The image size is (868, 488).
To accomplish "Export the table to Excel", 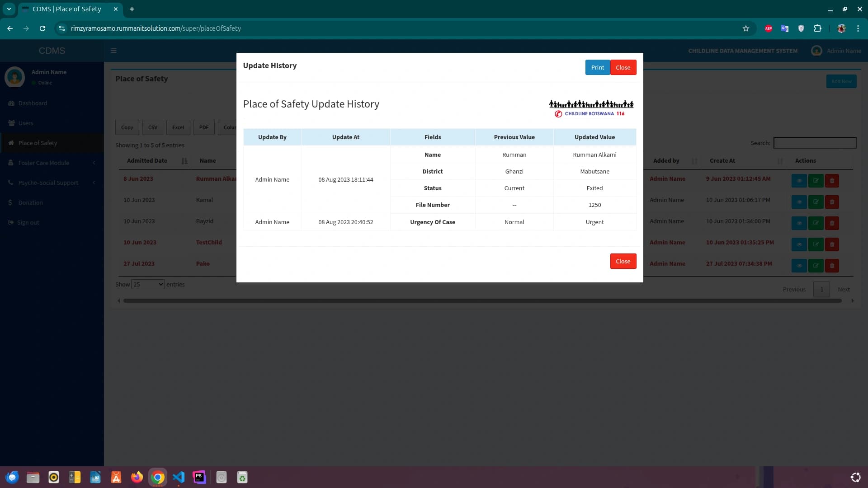I will tap(178, 127).
